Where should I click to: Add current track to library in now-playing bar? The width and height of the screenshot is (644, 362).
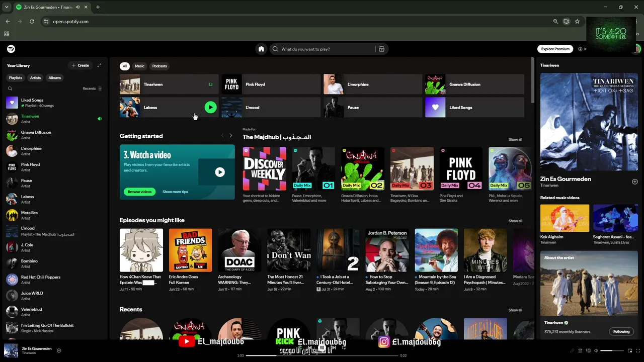(59, 350)
